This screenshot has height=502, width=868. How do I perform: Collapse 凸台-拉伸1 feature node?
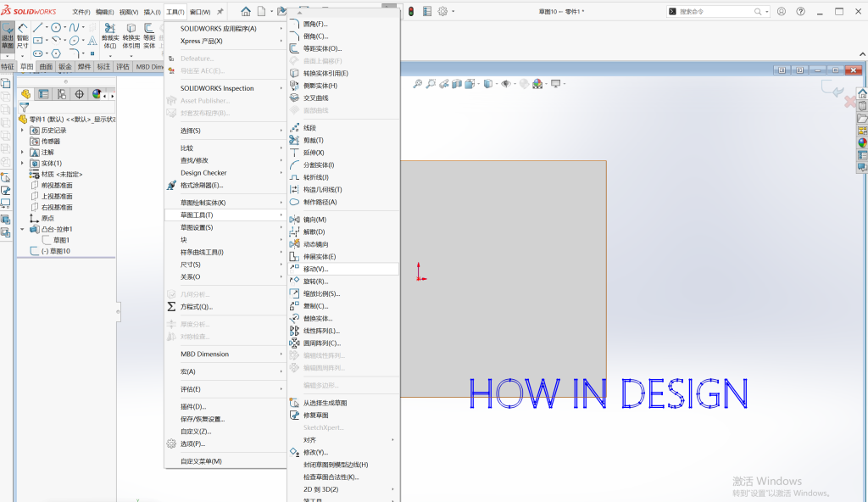pyautogui.click(x=23, y=230)
